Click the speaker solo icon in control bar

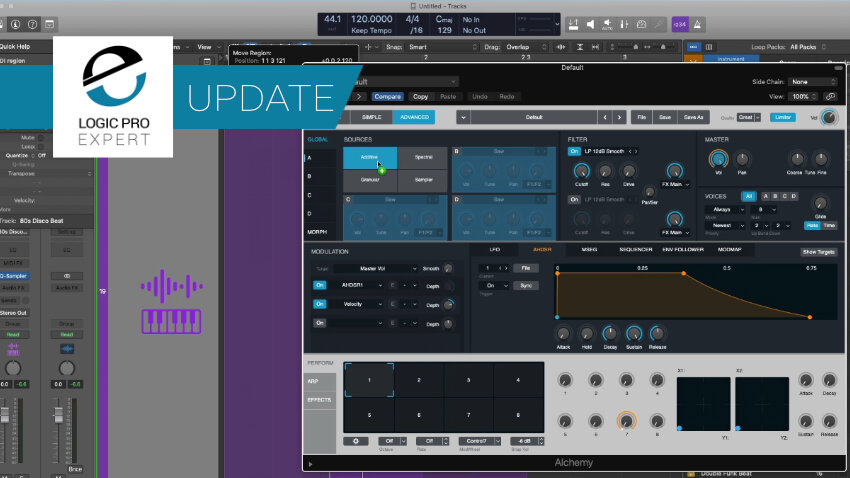(590, 24)
